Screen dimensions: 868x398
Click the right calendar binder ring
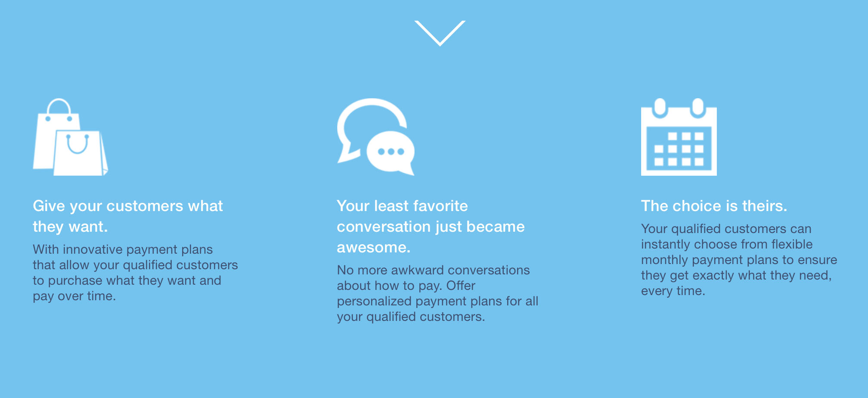pos(697,107)
